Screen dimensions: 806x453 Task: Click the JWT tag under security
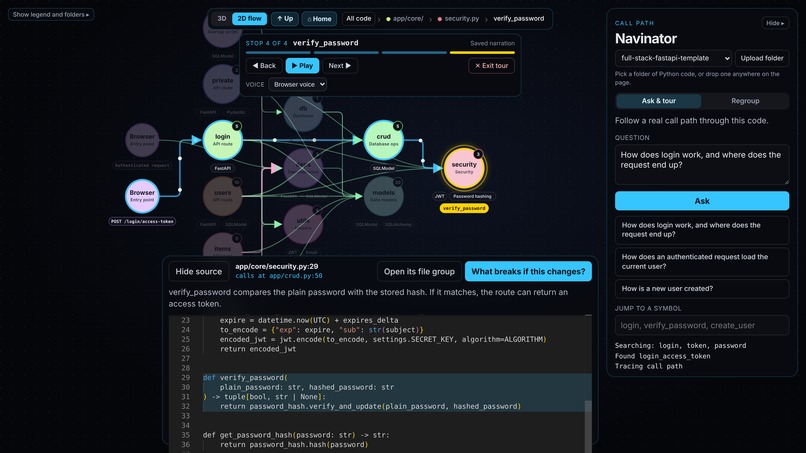[x=439, y=196]
